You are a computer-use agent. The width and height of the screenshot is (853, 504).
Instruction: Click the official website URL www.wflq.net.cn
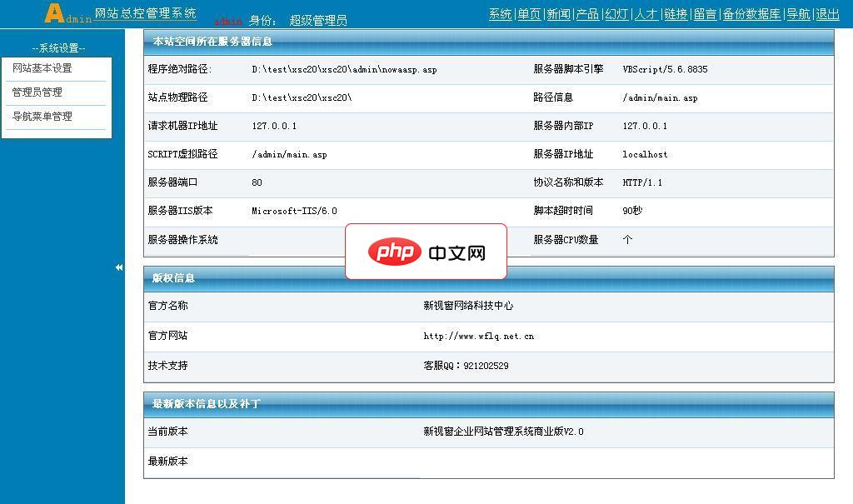[x=478, y=337]
